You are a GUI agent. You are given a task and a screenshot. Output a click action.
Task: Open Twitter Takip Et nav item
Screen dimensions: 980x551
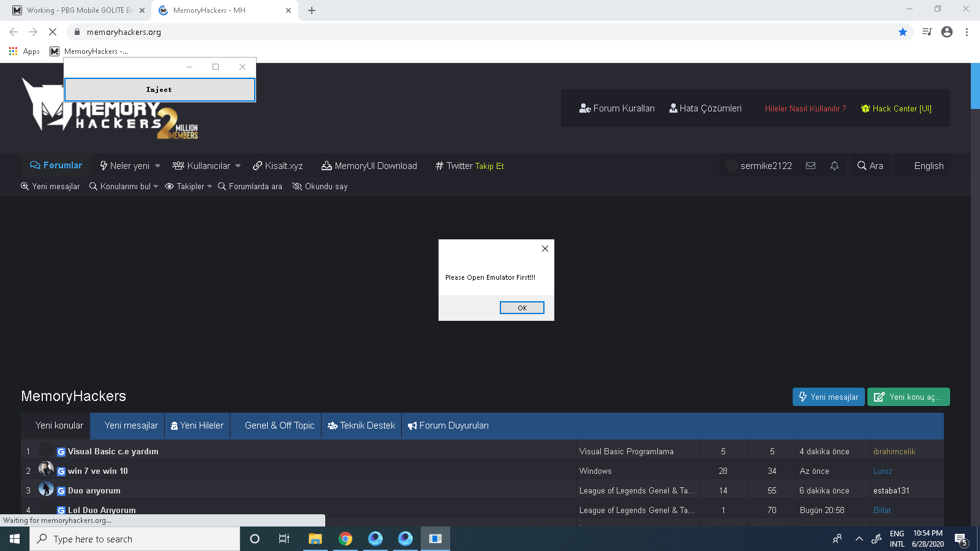point(469,166)
